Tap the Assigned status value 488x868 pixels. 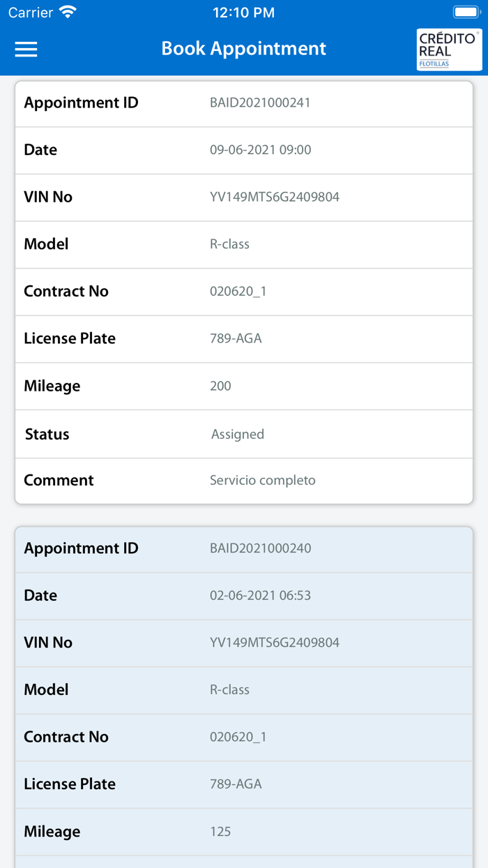pos(237,434)
